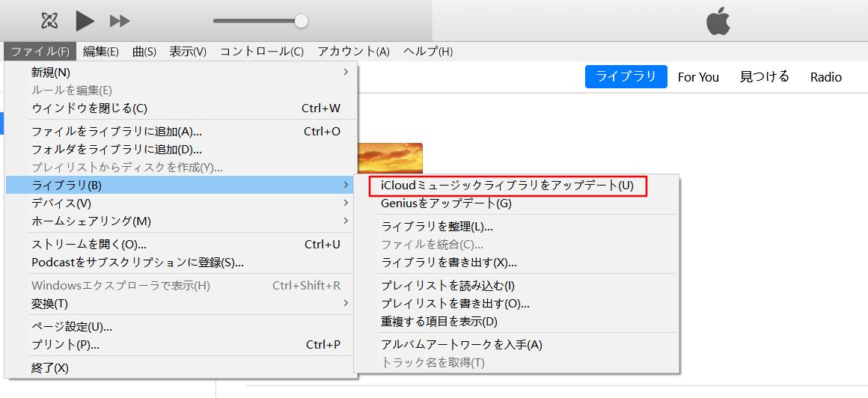Select Geniusをアップデート(G)

(x=516, y=203)
